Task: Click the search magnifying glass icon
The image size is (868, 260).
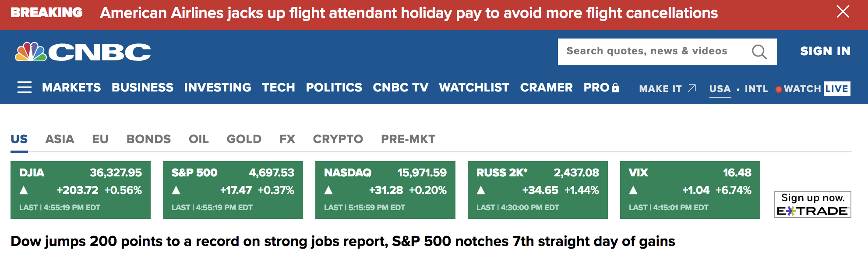Action: (x=759, y=52)
